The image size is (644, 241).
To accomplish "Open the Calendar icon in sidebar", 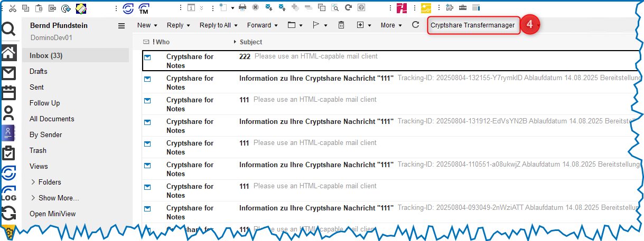I will [8, 93].
